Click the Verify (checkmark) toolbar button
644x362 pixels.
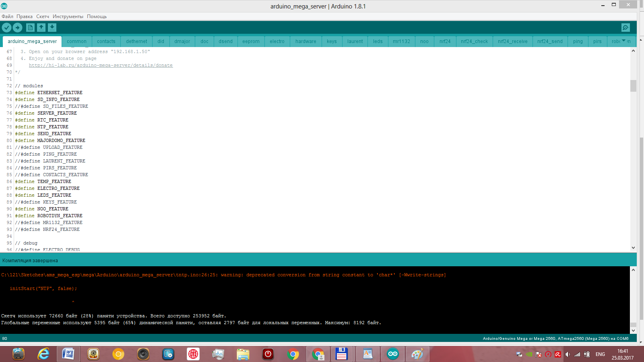(7, 27)
